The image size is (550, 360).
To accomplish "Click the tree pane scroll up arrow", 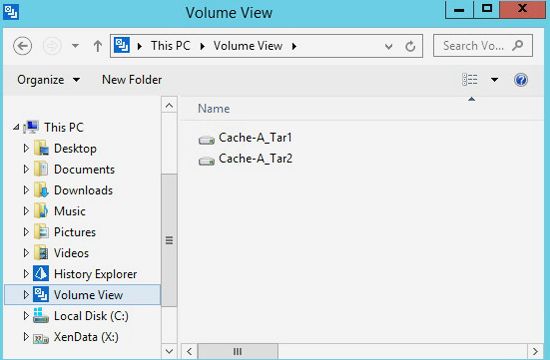I will click(x=169, y=105).
